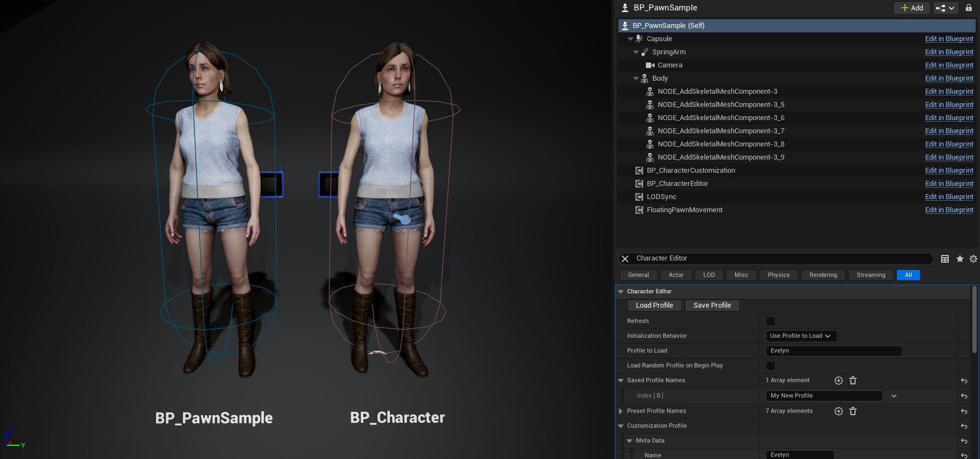980x459 pixels.
Task: Open the property matrix table icon
Action: (945, 259)
